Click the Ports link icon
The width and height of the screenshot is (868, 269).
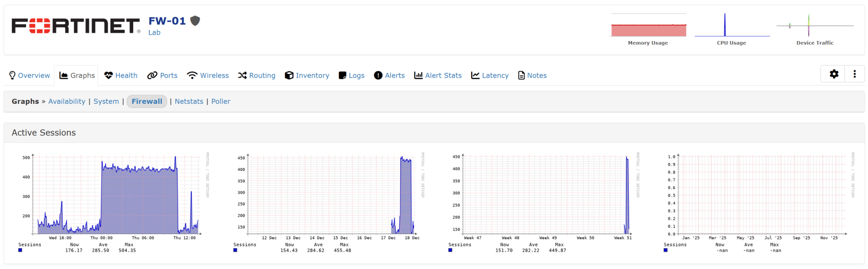152,75
